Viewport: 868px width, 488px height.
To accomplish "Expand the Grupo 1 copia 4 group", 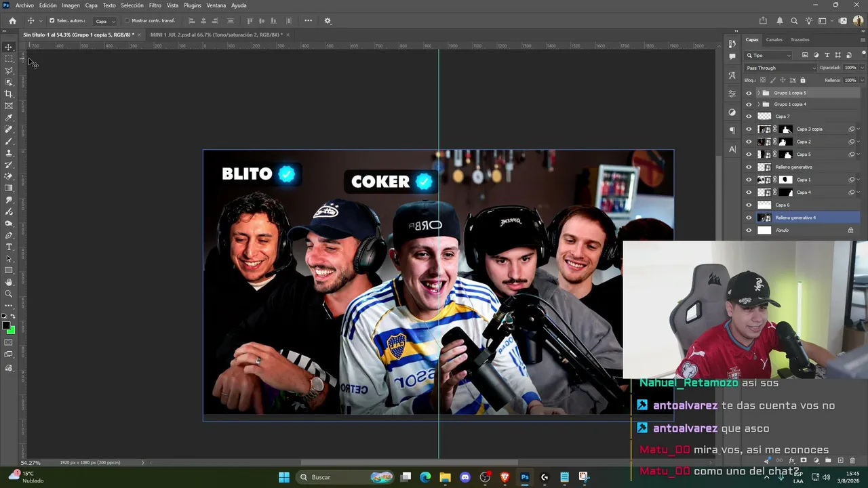I will [758, 104].
